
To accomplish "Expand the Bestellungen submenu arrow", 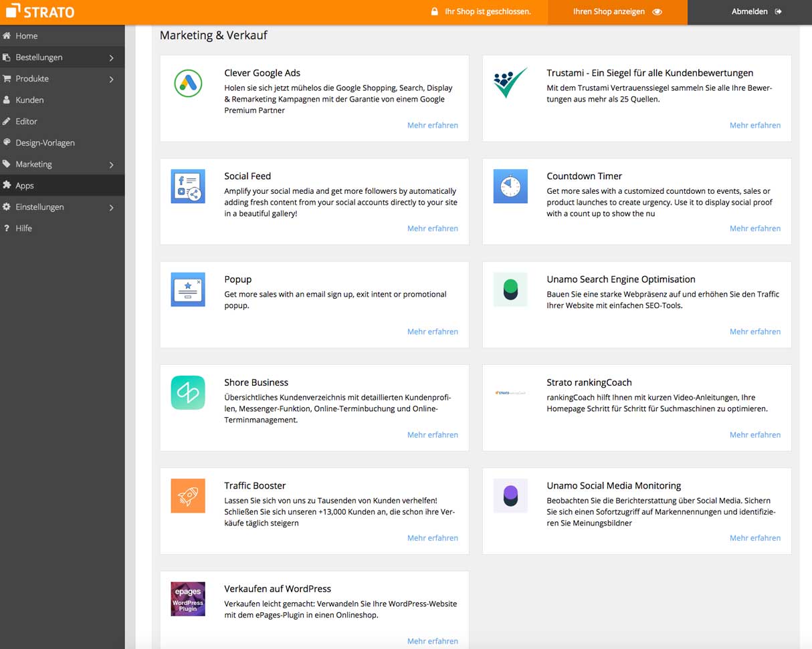I will pyautogui.click(x=112, y=58).
